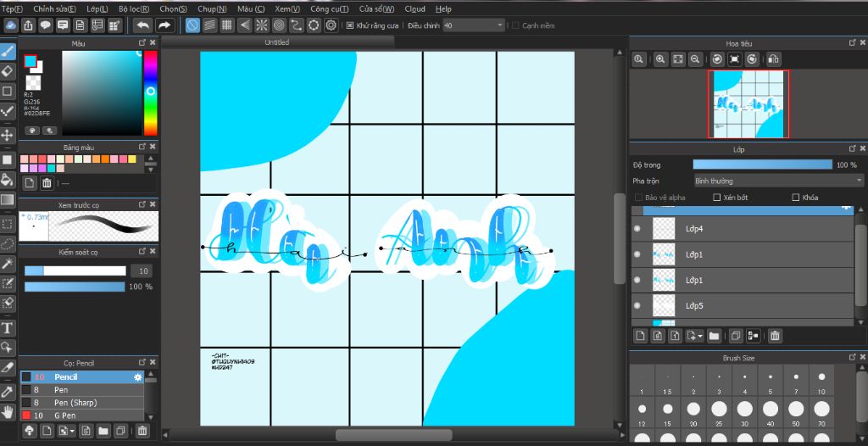Hide the Lớp5 layer
The width and height of the screenshot is (868, 446).
click(x=637, y=305)
